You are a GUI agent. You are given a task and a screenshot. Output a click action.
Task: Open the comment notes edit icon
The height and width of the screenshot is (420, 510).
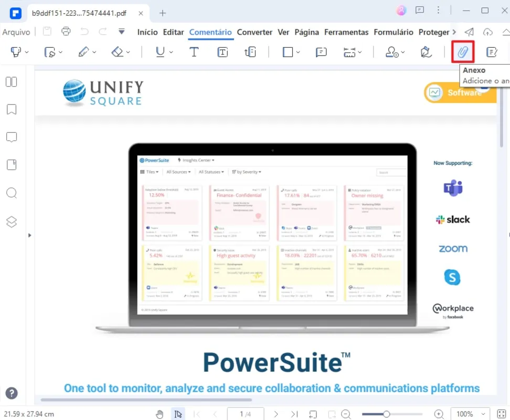(492, 52)
